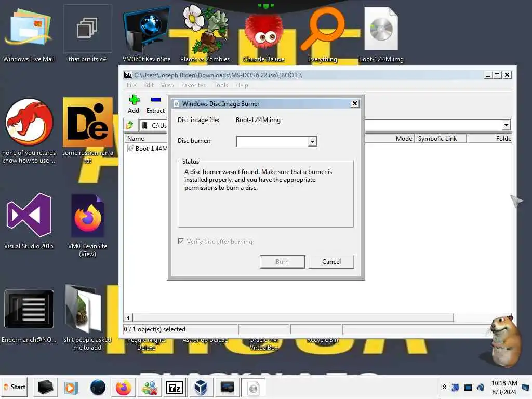The image size is (532, 399).
Task: Open Firefox from the taskbar
Action: 123,388
